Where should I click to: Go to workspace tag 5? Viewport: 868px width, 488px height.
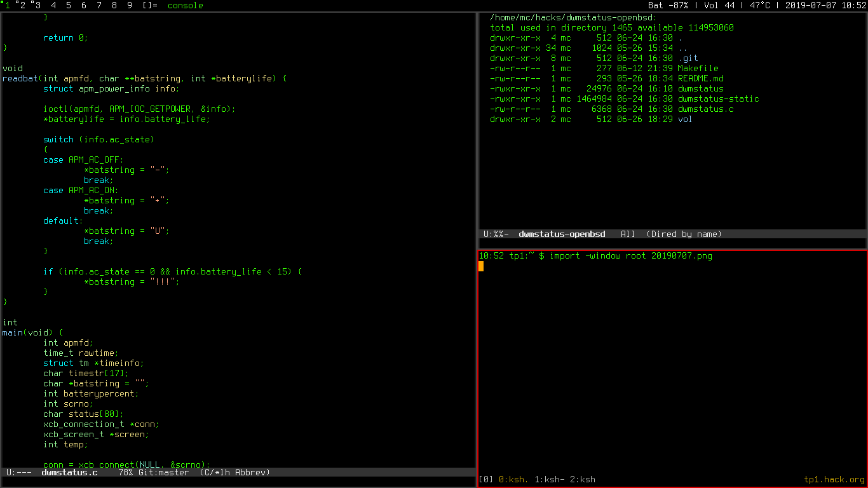click(69, 6)
